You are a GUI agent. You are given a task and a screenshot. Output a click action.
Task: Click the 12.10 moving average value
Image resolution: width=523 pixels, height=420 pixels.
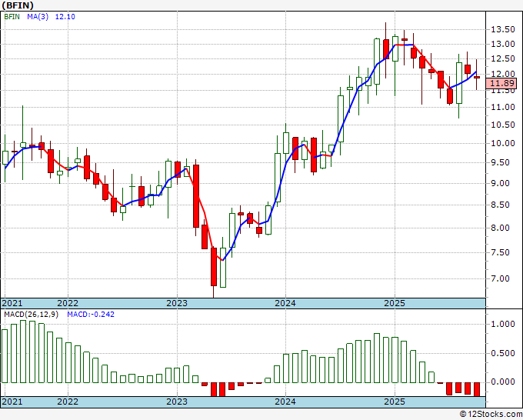63,16
